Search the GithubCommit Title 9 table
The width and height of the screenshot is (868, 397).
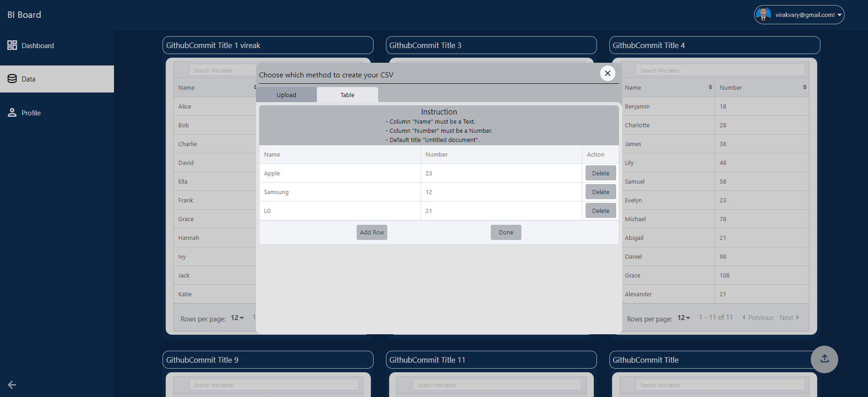pyautogui.click(x=274, y=385)
